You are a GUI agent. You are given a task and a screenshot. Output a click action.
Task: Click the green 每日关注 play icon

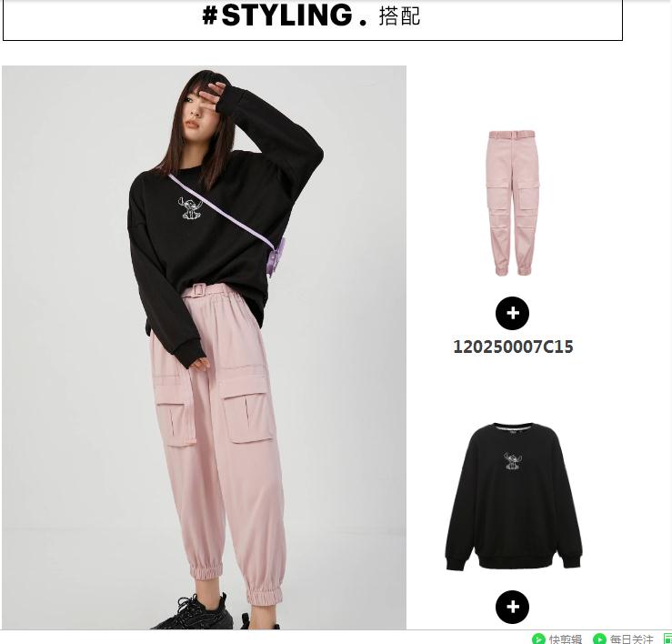(599, 639)
